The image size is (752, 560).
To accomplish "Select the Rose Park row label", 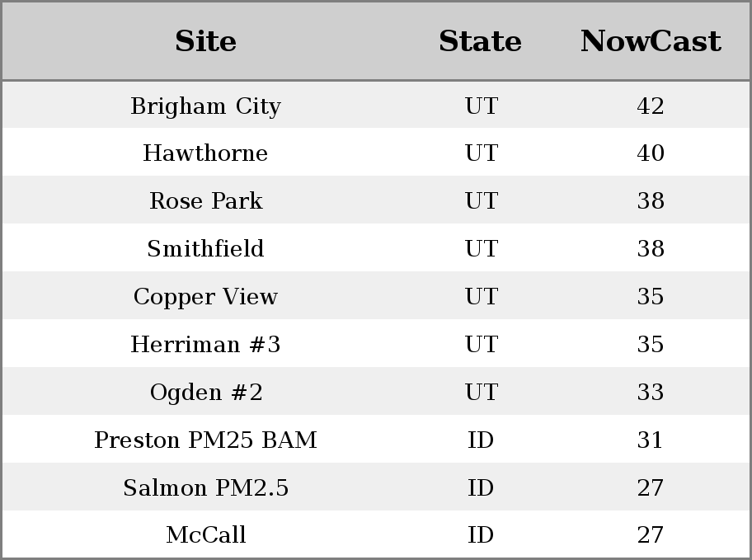I will tap(205, 201).
